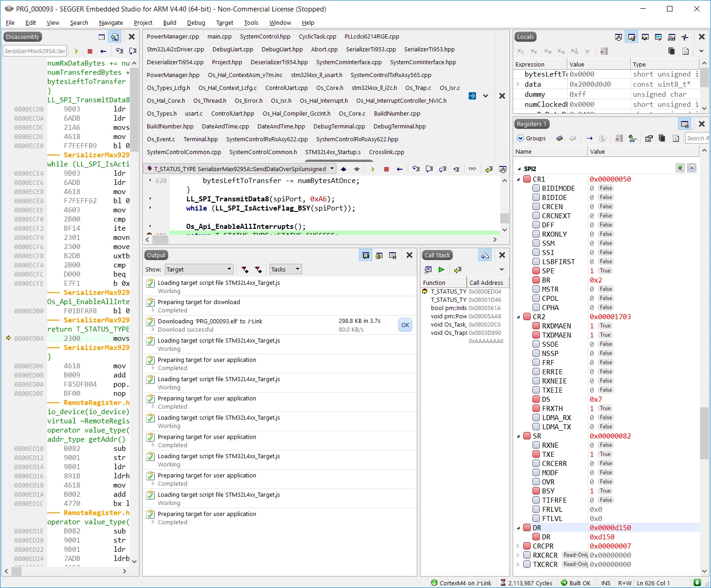Toggle the FRXTH bit checkbox
The image size is (711, 588).
536,408
